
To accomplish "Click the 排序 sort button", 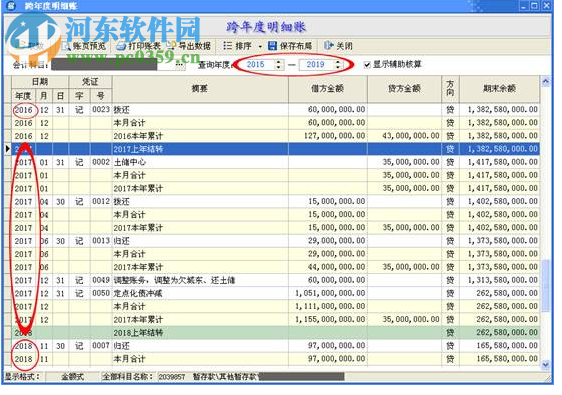I will click(238, 46).
